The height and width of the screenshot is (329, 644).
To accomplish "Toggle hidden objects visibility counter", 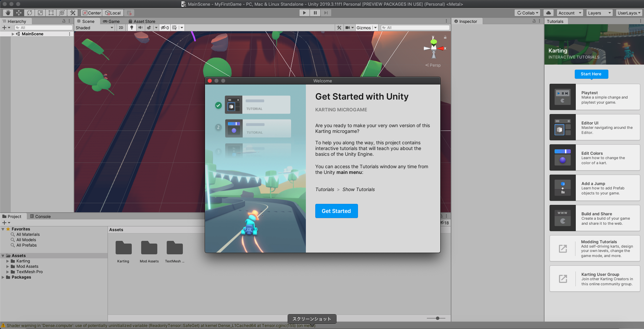I will coord(165,28).
